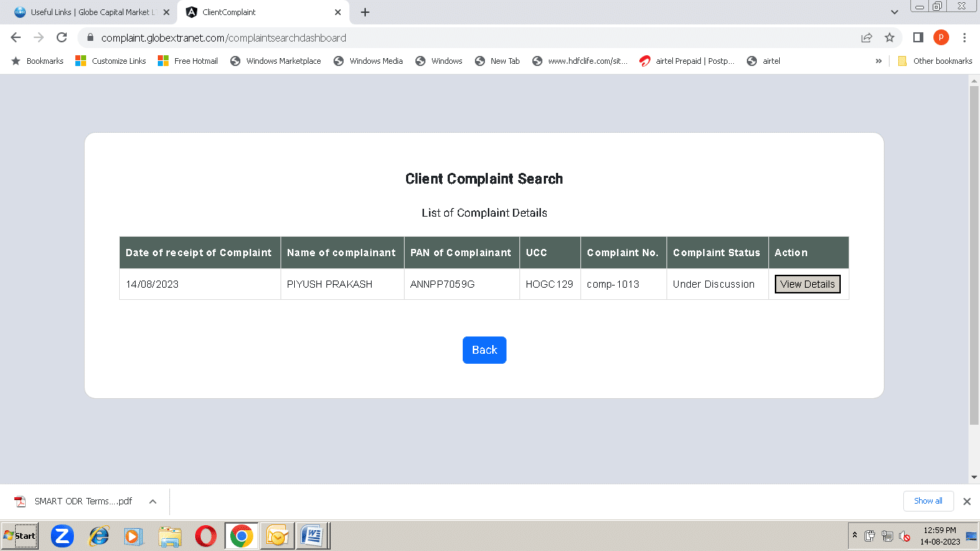The width and height of the screenshot is (980, 551).
Task: Click the Windows Start button
Action: click(20, 536)
